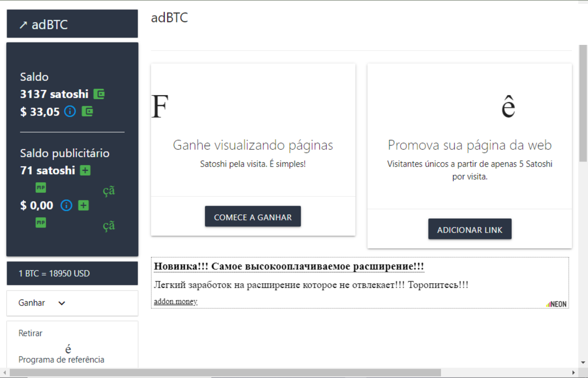The width and height of the screenshot is (588, 378).
Task: Click the COMECE A GANHAR button
Action: click(253, 217)
